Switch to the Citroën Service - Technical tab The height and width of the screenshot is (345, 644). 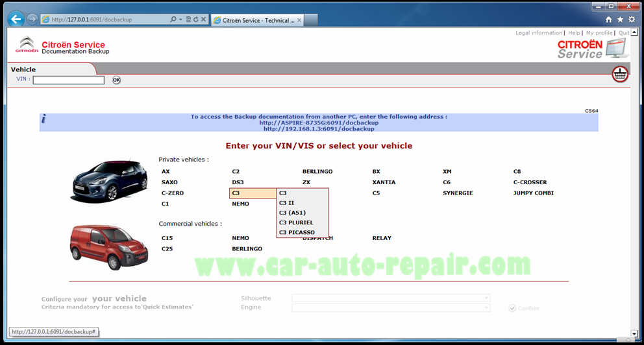[x=258, y=20]
